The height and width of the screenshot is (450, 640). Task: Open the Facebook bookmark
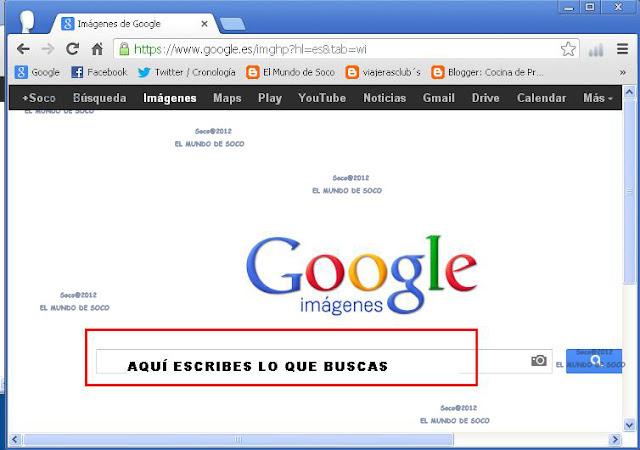tap(99, 72)
